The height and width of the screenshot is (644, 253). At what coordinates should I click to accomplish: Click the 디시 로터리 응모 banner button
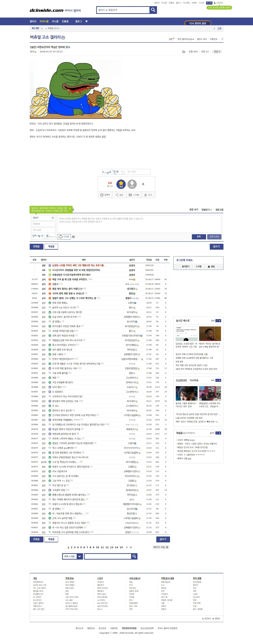pos(198,23)
